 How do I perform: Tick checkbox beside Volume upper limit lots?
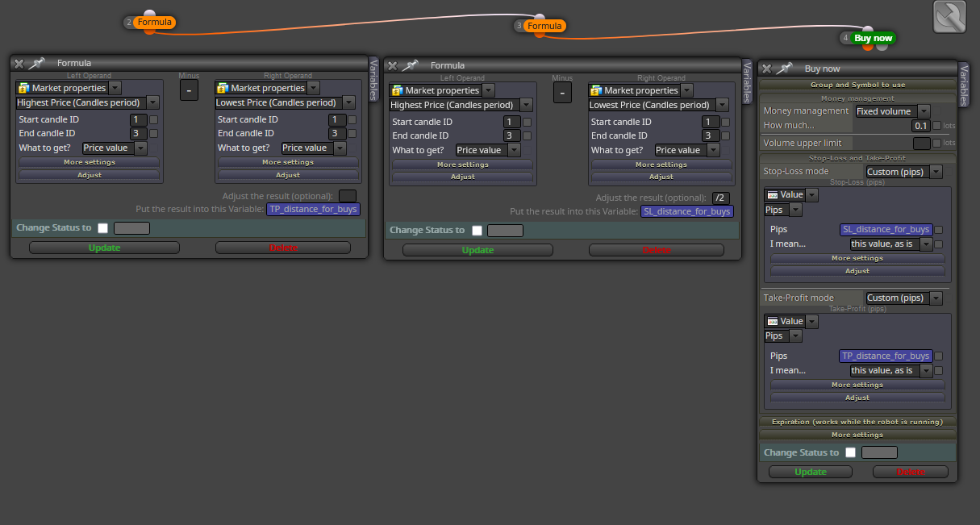pyautogui.click(x=937, y=143)
